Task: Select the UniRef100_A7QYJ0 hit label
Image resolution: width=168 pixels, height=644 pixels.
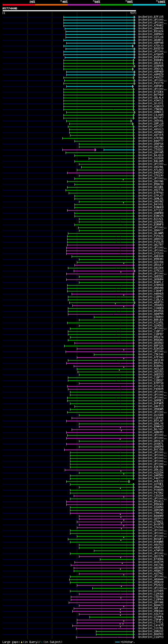Action: coord(151,46)
